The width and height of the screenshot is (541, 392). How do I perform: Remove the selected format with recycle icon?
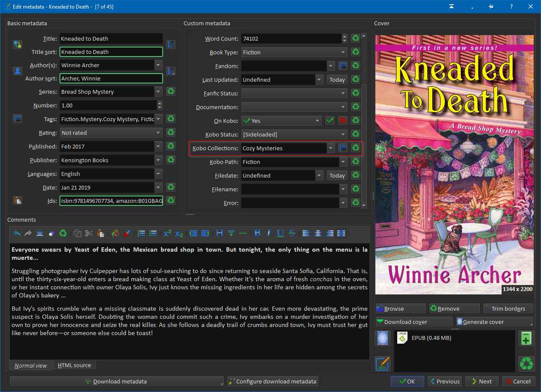tap(526, 364)
